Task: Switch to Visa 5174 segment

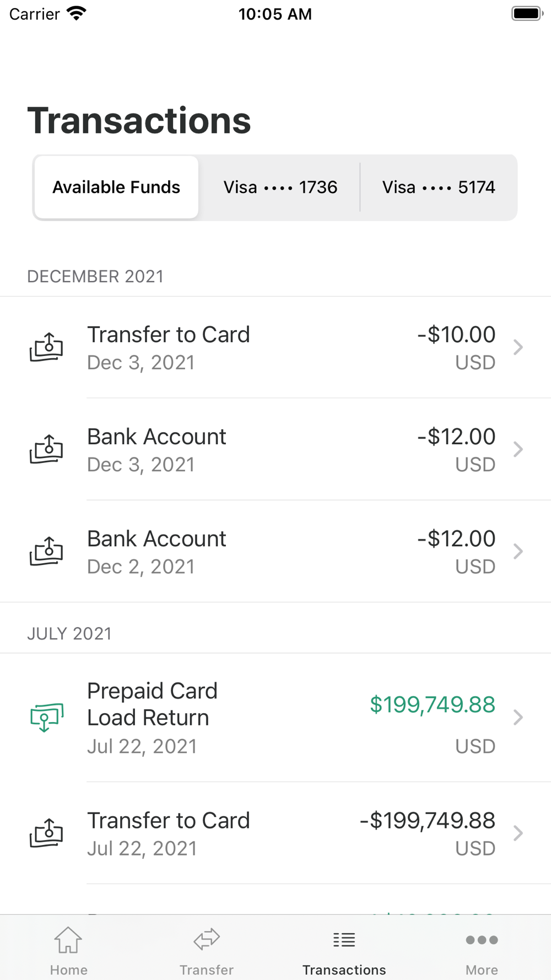Action: [x=439, y=187]
